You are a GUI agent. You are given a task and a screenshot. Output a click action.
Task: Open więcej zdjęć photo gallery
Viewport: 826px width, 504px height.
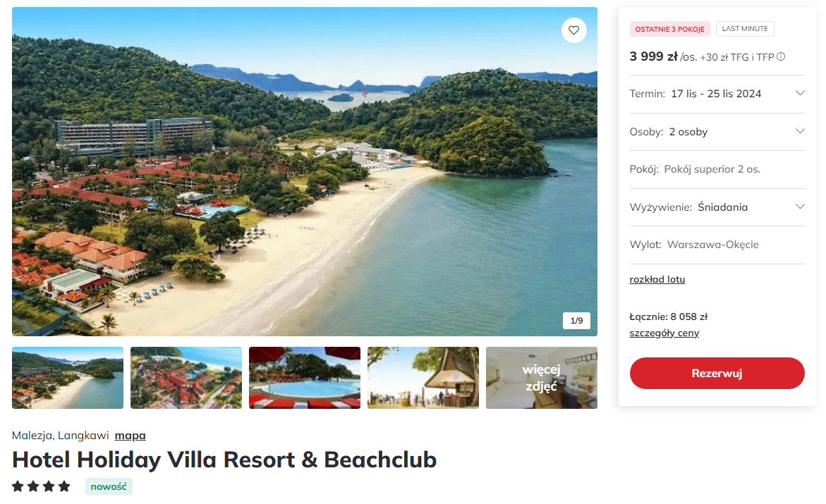[x=542, y=378]
